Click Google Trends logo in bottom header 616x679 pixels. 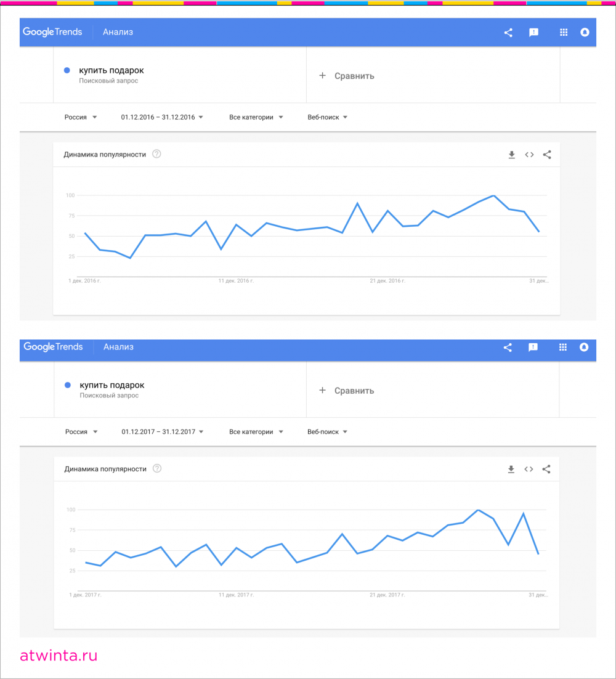(53, 347)
